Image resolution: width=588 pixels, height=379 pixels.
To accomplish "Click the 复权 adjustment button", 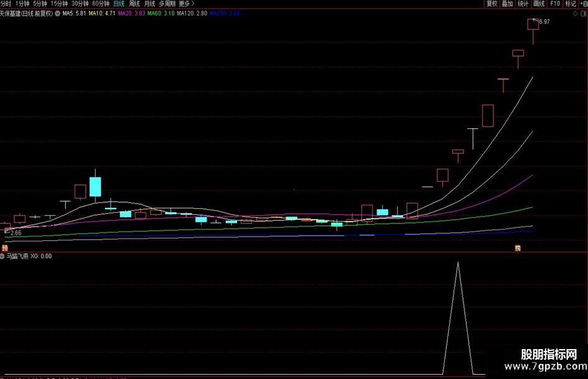I will [x=492, y=4].
